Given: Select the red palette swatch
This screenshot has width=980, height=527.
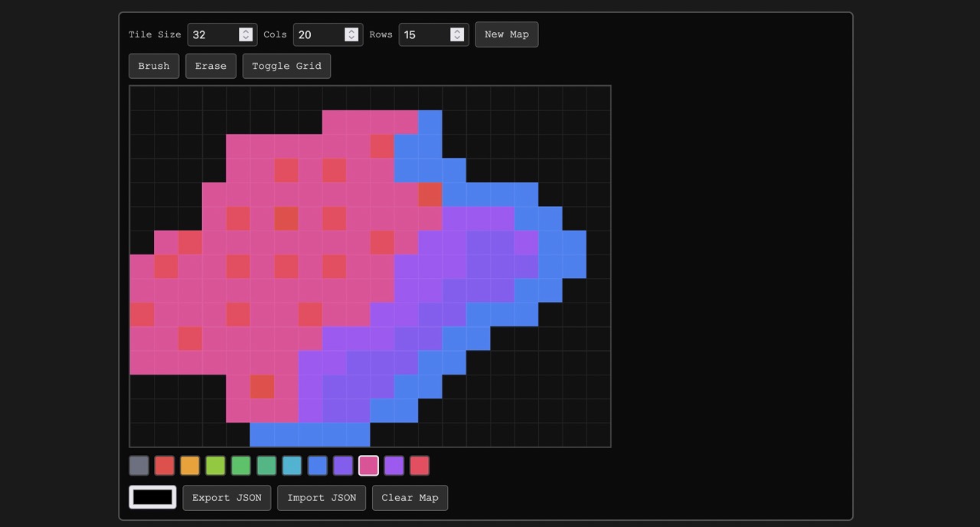Looking at the screenshot, I should [x=165, y=465].
